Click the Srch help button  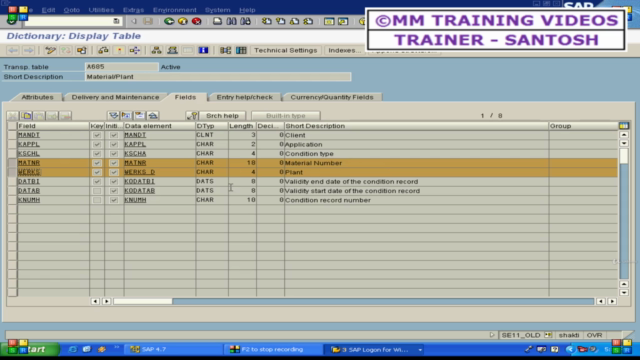click(x=222, y=116)
